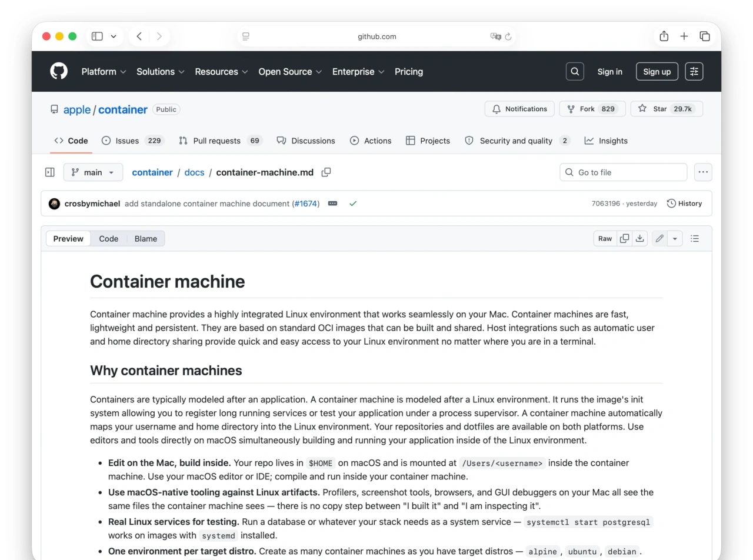Viewport: 753px width, 560px height.
Task: Open the Insights tab
Action: point(606,141)
